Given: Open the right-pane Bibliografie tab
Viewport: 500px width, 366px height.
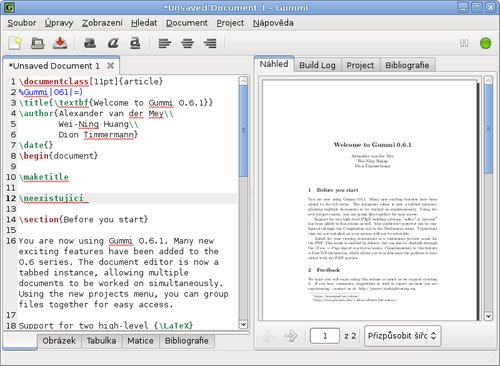Looking at the screenshot, I should 407,65.
